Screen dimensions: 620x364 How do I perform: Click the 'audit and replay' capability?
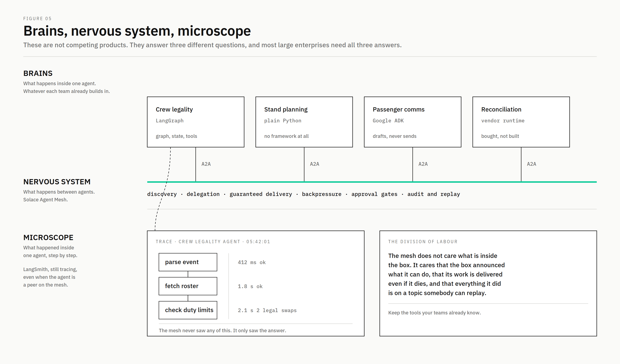pyautogui.click(x=434, y=194)
